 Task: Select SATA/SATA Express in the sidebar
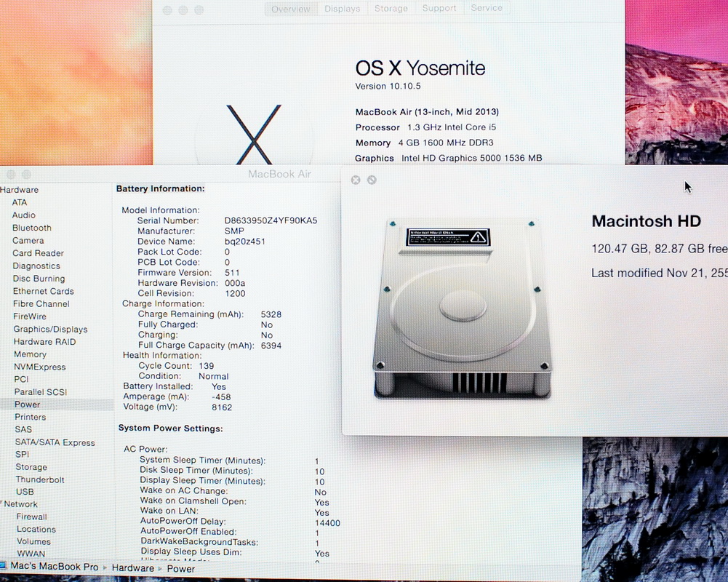[55, 442]
